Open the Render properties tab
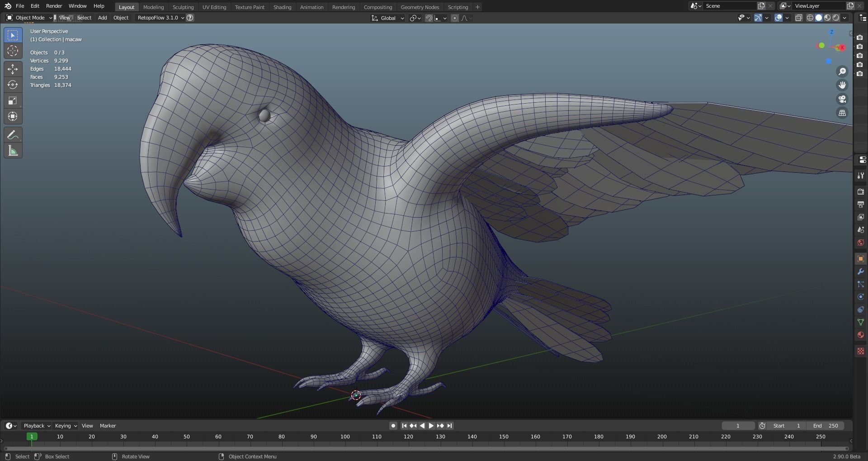The height and width of the screenshot is (461, 868). [861, 192]
